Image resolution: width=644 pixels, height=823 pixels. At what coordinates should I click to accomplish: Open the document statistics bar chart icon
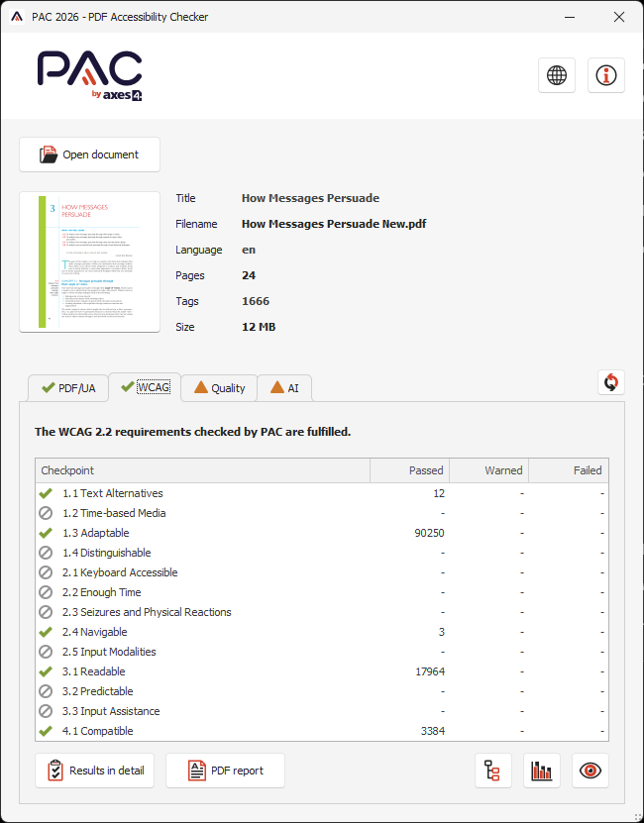click(x=542, y=771)
